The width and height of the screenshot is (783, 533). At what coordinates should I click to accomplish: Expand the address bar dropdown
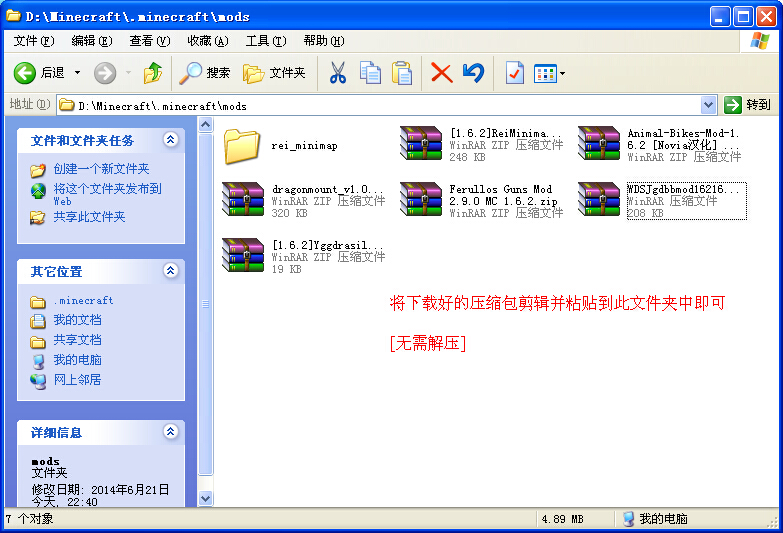tap(708, 105)
